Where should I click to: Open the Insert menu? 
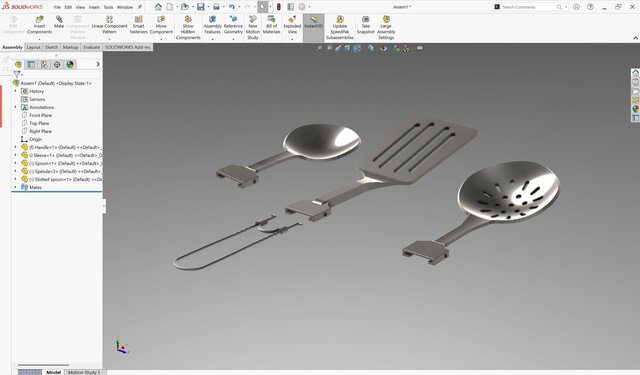[94, 7]
